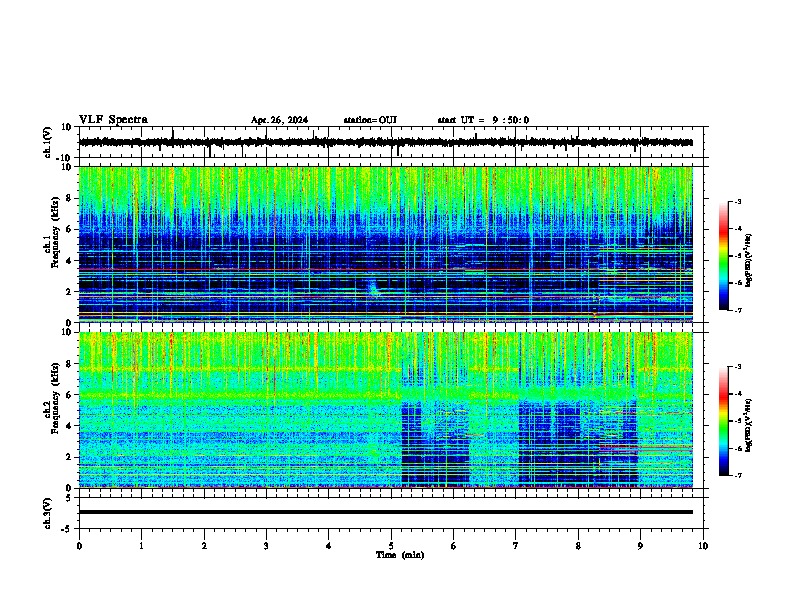Click the station name label in the header

(x=370, y=120)
